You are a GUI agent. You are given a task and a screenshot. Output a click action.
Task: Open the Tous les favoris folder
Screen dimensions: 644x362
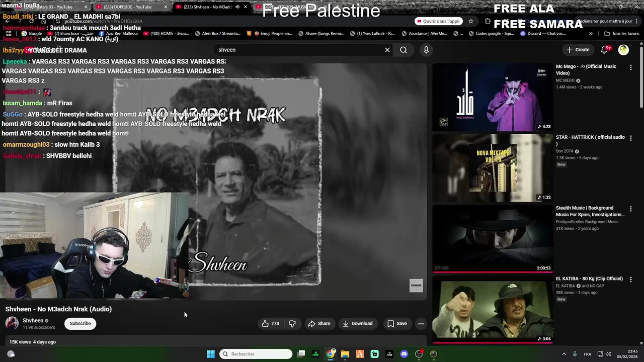(622, 34)
